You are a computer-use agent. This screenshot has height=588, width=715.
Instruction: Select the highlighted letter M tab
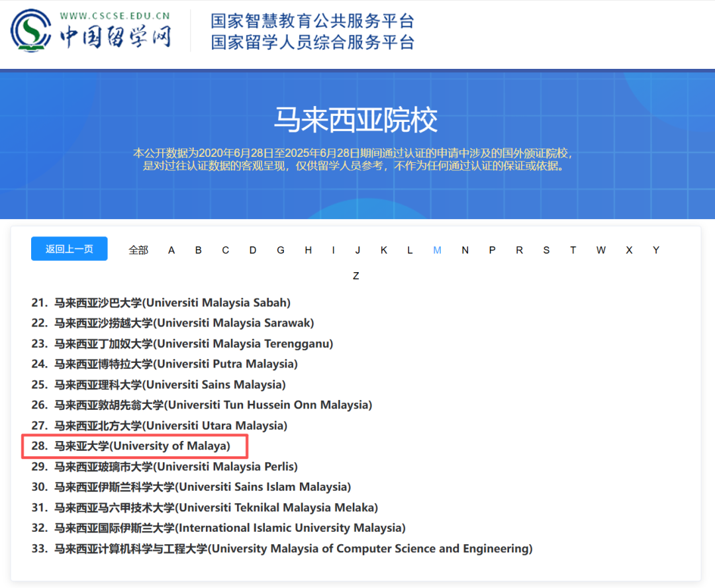pos(438,250)
